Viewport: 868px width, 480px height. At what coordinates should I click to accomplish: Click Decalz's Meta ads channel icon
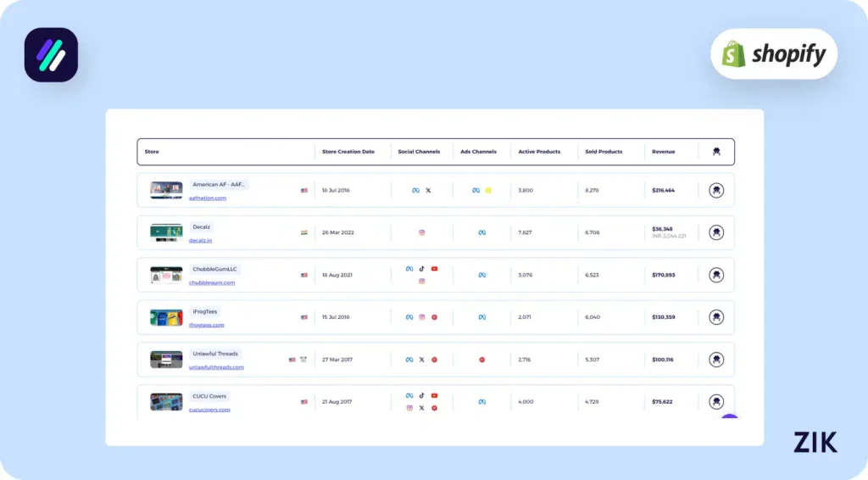coord(482,232)
